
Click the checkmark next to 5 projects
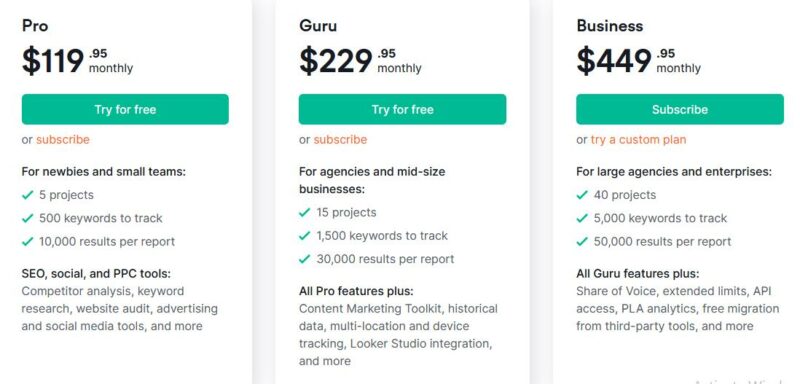tap(28, 195)
